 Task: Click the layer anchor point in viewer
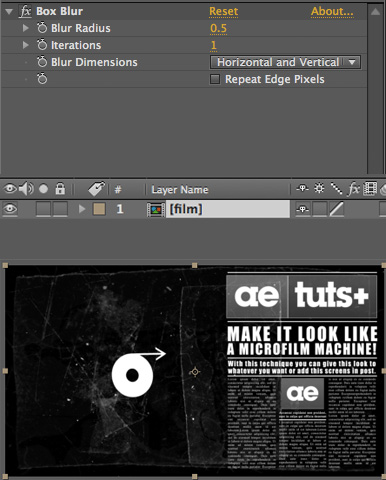click(x=195, y=372)
